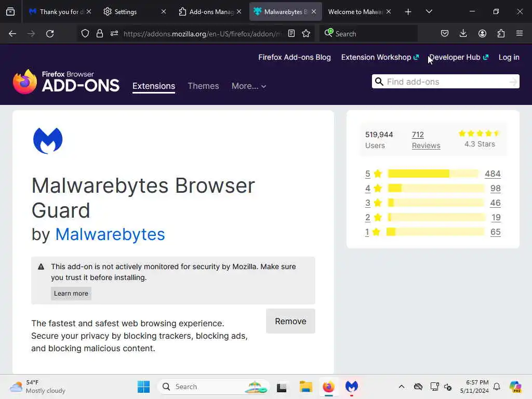
Task: Open the Extension Workshop link
Action: 380,57
